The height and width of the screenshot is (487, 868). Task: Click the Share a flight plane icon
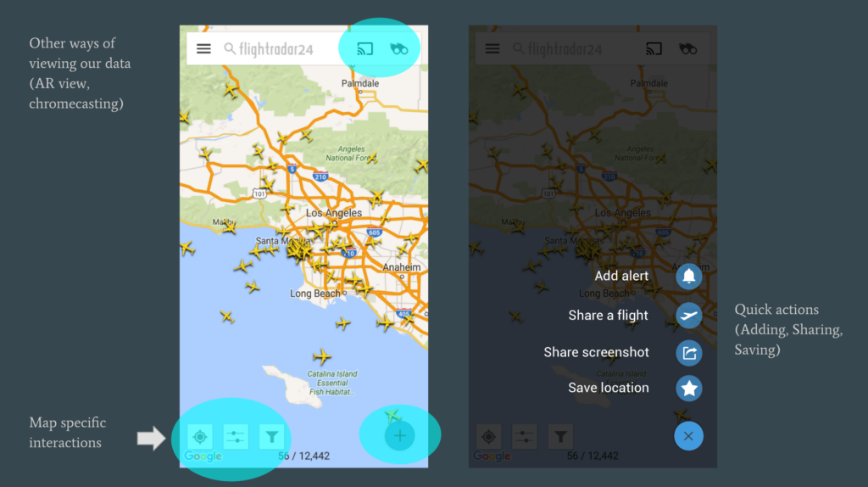click(x=688, y=316)
